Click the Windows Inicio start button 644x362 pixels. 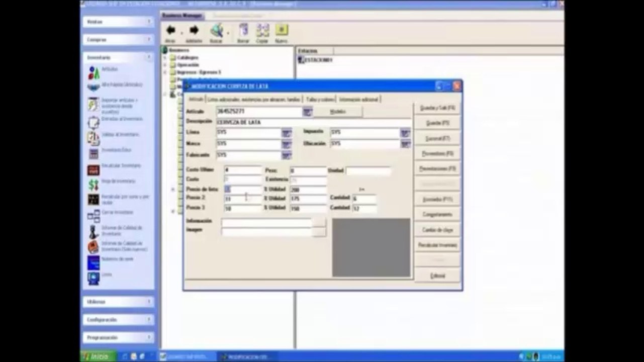coord(98,356)
